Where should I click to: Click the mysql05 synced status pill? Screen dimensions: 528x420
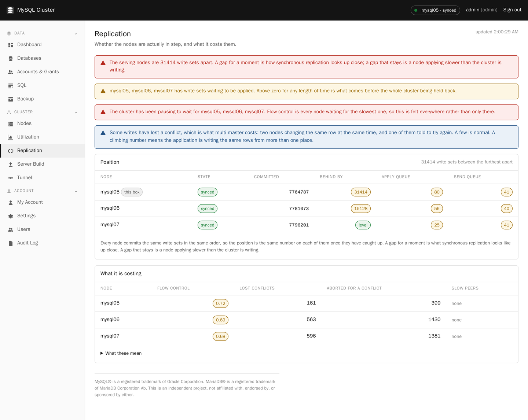click(435, 10)
